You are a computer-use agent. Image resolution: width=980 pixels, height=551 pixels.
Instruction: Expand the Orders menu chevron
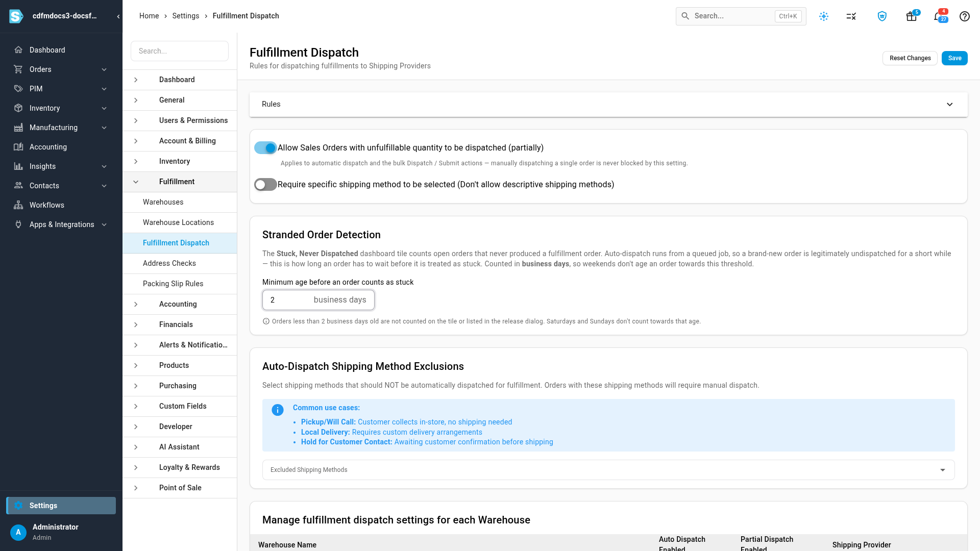tap(104, 69)
